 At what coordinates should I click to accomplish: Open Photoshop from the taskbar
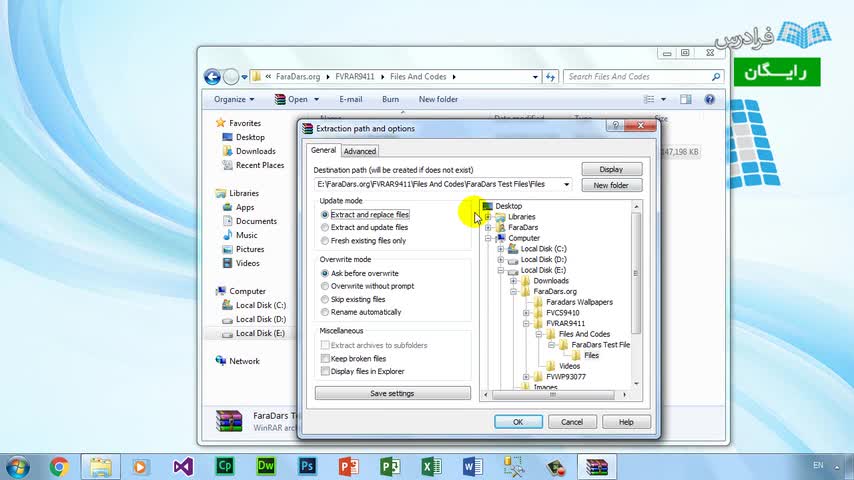pos(307,466)
